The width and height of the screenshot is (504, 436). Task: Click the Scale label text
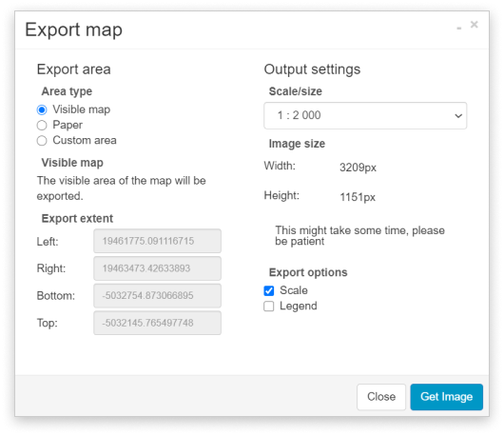click(294, 290)
